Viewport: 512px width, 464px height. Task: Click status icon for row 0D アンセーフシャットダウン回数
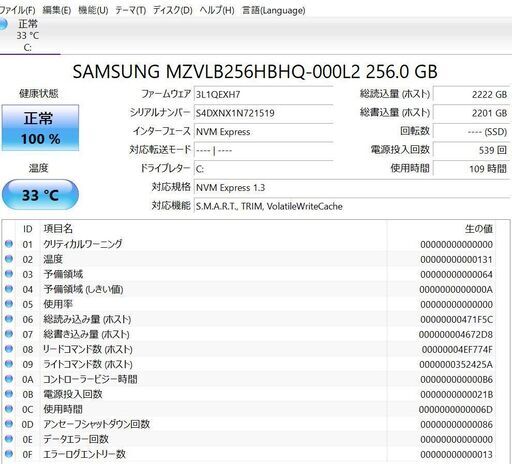tap(9, 424)
